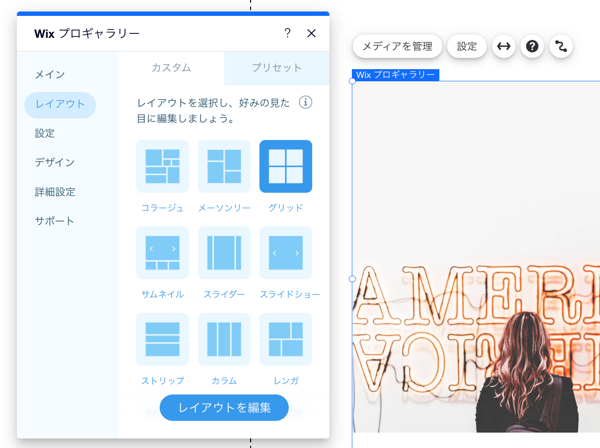Image resolution: width=600 pixels, height=448 pixels.
Task: Click the コラージュ text label
Action: click(x=162, y=208)
